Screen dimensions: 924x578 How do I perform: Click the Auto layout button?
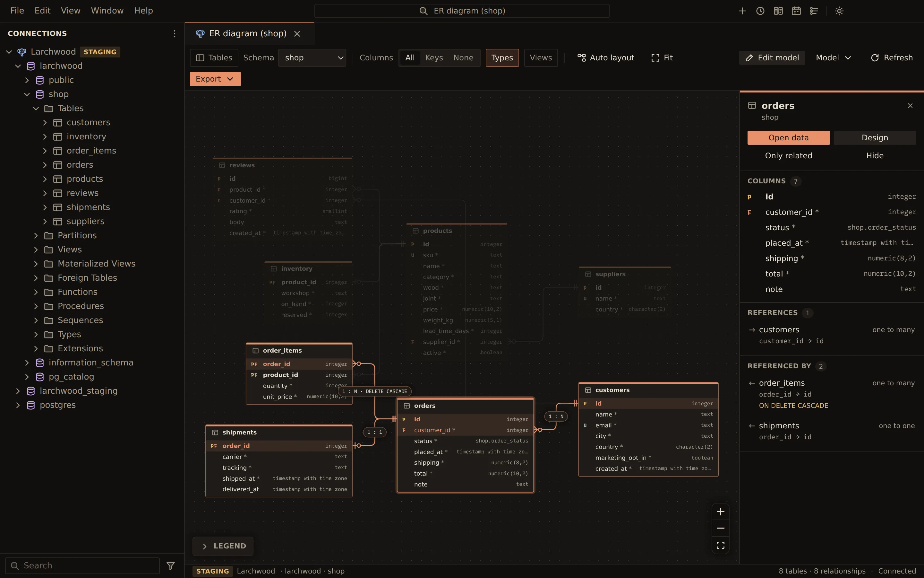pyautogui.click(x=605, y=58)
